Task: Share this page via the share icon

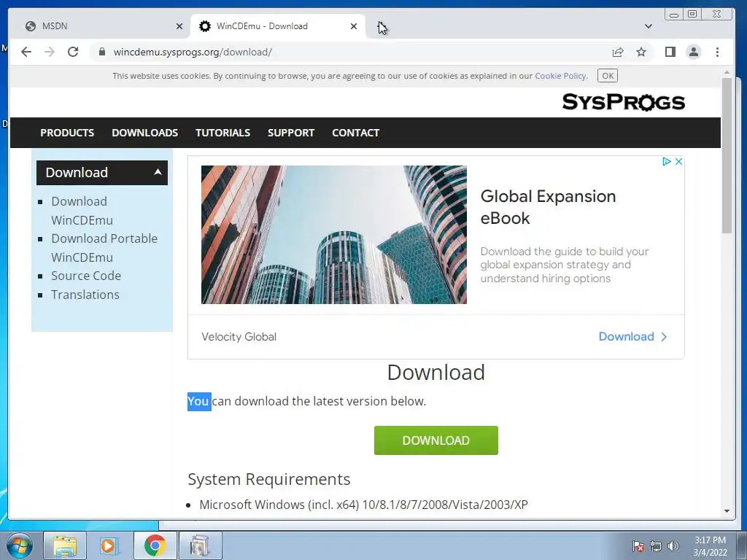Action: 618,52
